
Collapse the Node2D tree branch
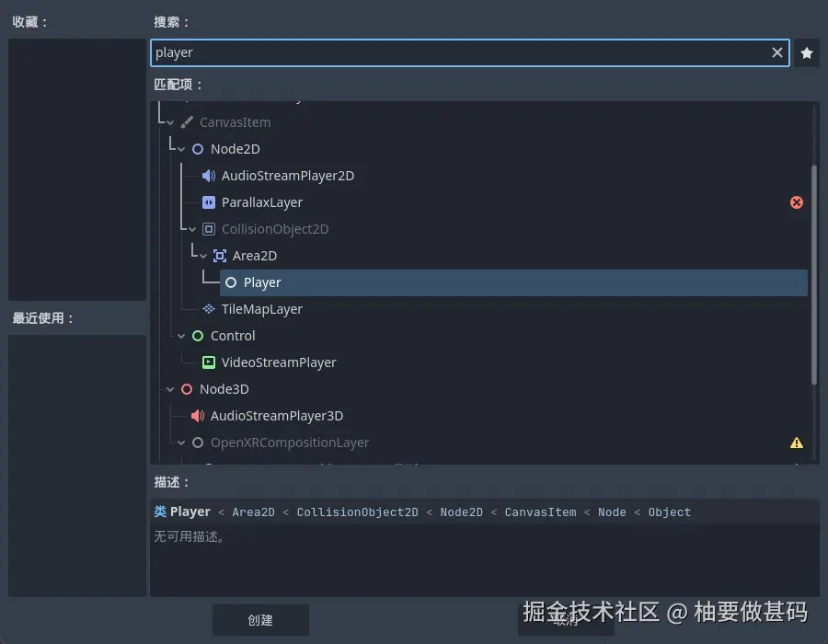click(182, 148)
